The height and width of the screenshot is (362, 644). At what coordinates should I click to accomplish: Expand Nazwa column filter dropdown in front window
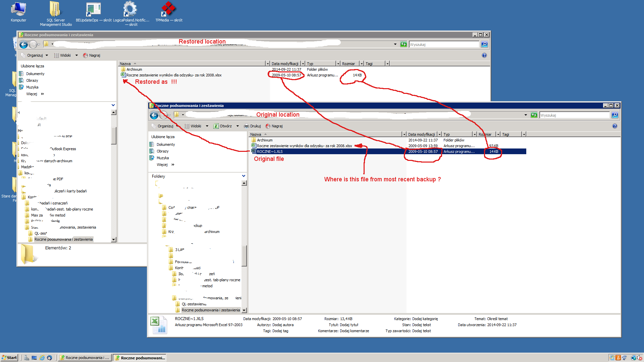click(x=404, y=134)
